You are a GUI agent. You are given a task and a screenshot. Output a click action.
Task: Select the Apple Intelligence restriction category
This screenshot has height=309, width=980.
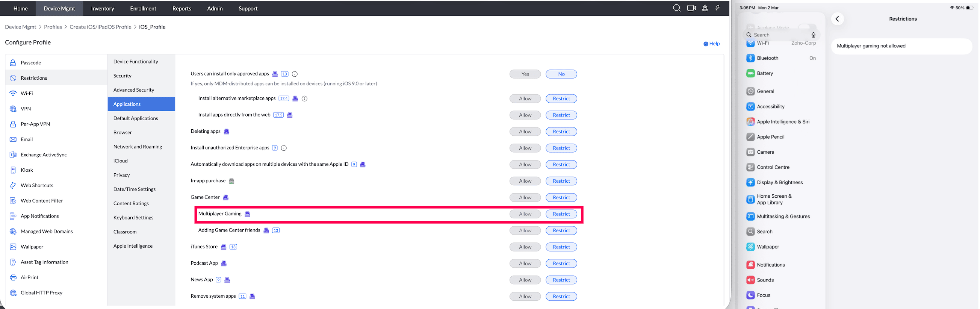[x=141, y=246]
